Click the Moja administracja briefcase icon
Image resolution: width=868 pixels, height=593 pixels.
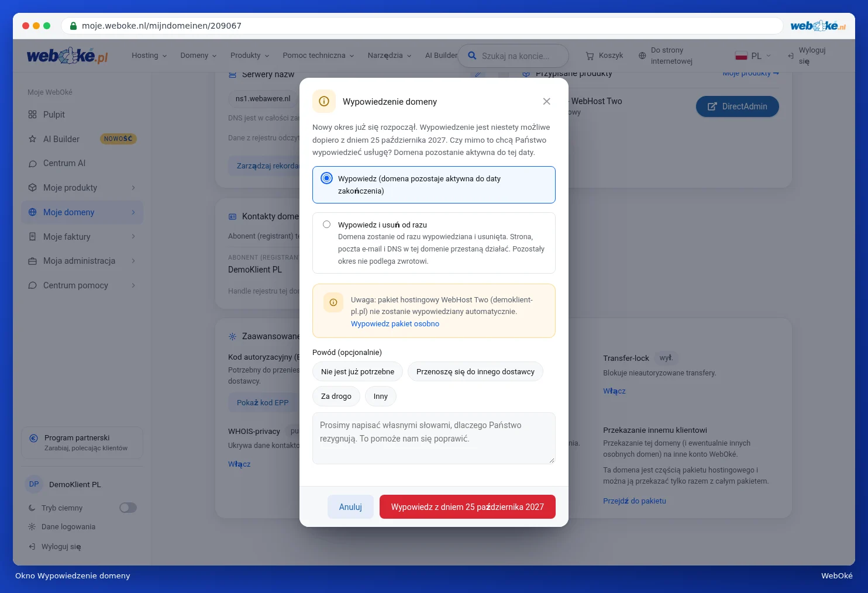pos(32,261)
